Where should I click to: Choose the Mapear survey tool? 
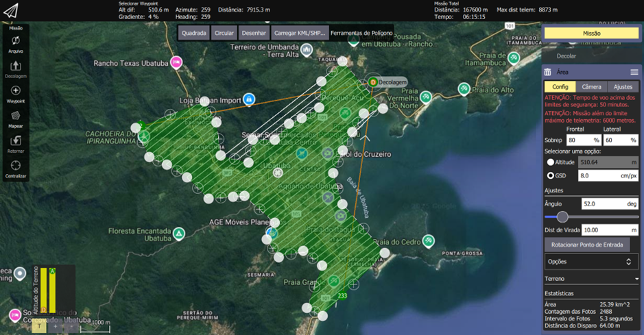[x=16, y=119]
